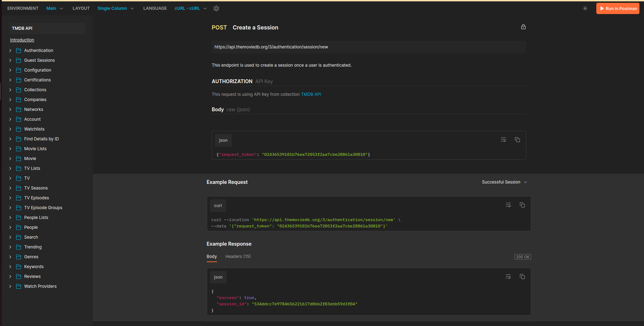Screen dimensions: 644x326
Task: Click the Account folder icon
Action: [19, 119]
